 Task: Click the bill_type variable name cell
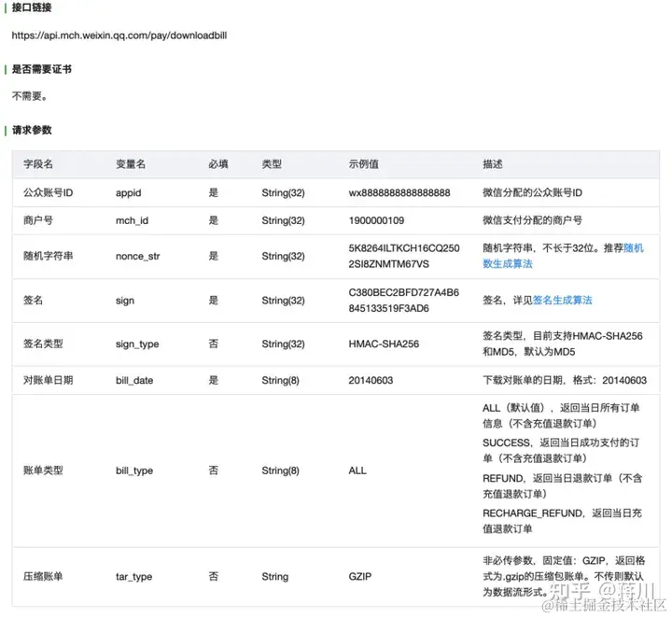point(134,471)
